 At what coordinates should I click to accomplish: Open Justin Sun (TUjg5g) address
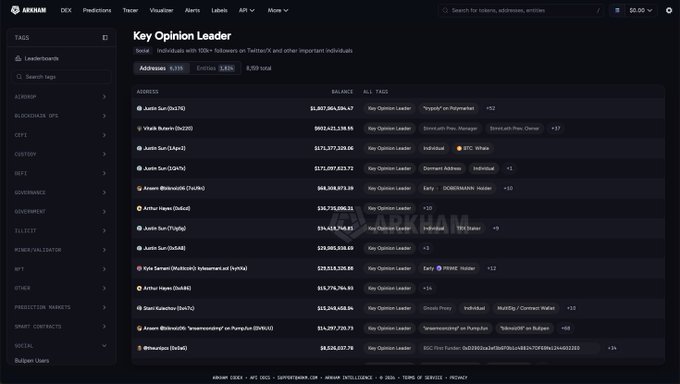(x=164, y=228)
